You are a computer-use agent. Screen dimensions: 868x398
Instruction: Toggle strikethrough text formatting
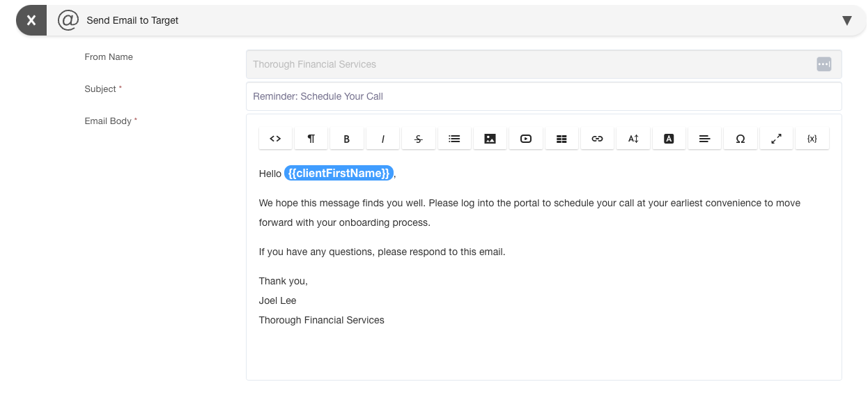coord(419,139)
